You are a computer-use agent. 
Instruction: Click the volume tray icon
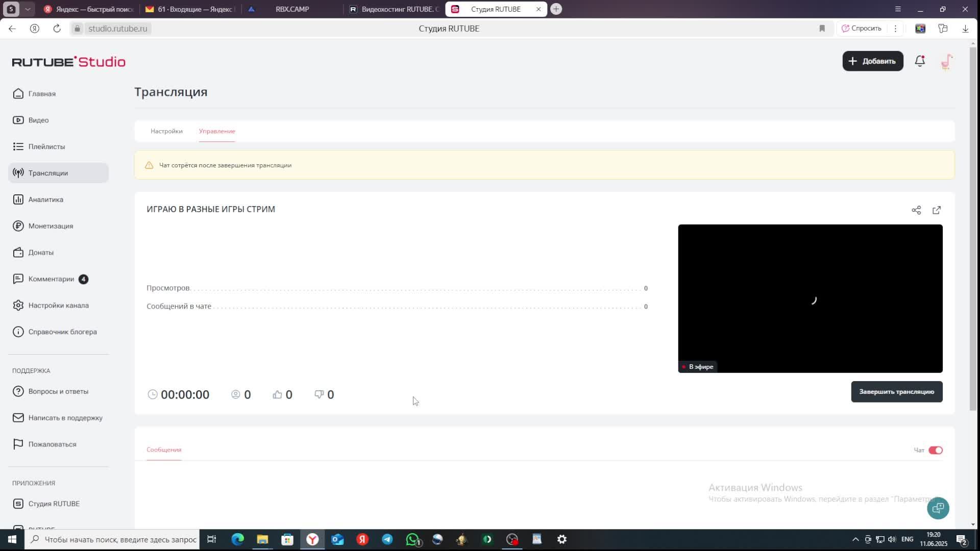(x=892, y=539)
